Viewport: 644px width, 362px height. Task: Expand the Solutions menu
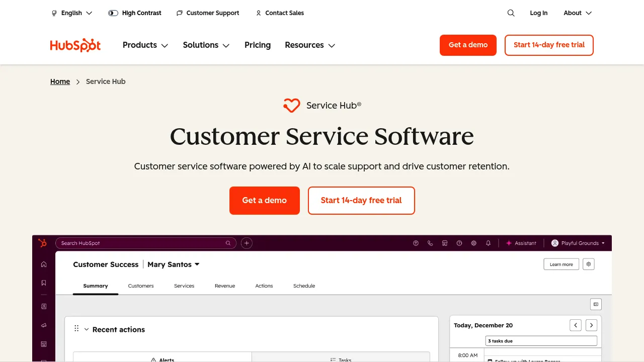pos(206,45)
